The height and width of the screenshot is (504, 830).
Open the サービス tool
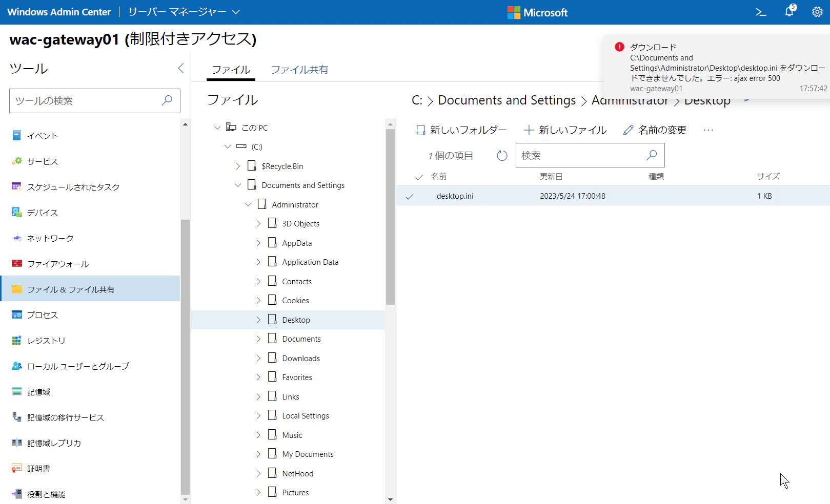coord(91,161)
